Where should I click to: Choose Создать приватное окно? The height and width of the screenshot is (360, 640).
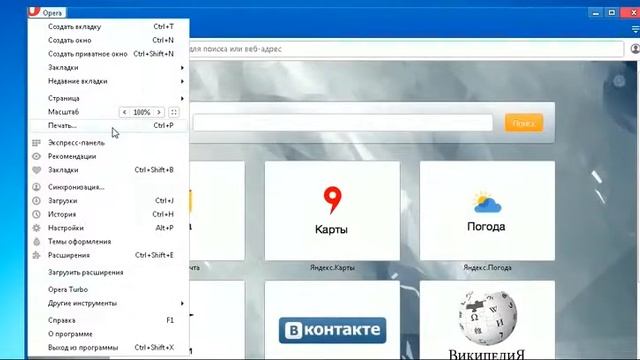[109, 54]
